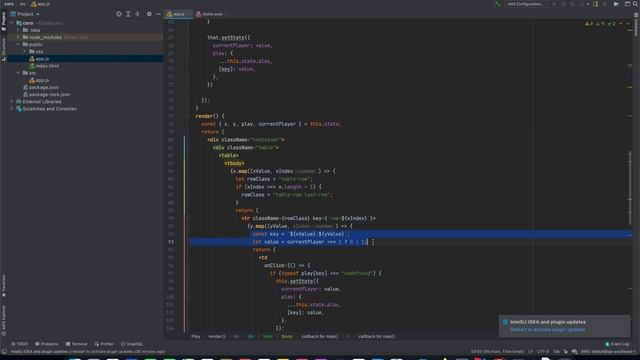Screen dimensions: 640x360
Task: Open the Database tool window on right stripe
Action: [x=636, y=24]
